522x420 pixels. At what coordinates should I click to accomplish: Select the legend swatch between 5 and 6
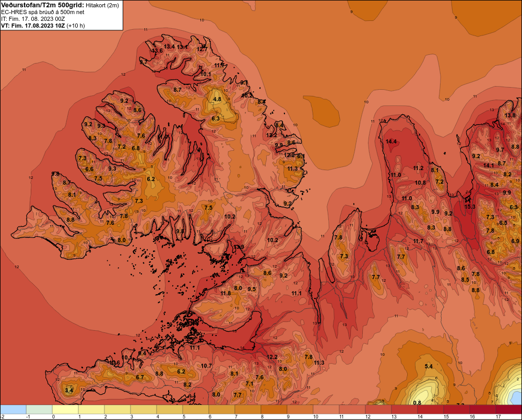(196, 409)
